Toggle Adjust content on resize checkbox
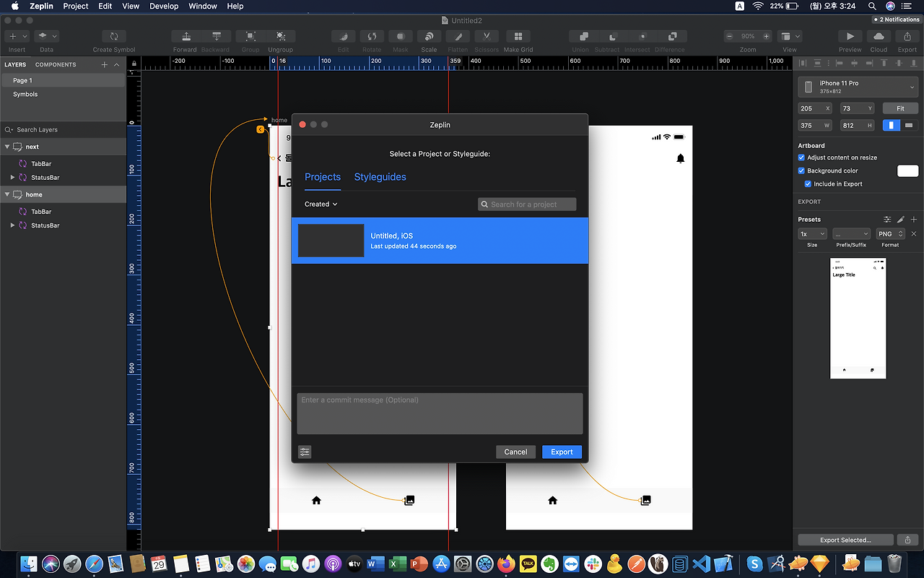This screenshot has width=924, height=578. tap(801, 158)
